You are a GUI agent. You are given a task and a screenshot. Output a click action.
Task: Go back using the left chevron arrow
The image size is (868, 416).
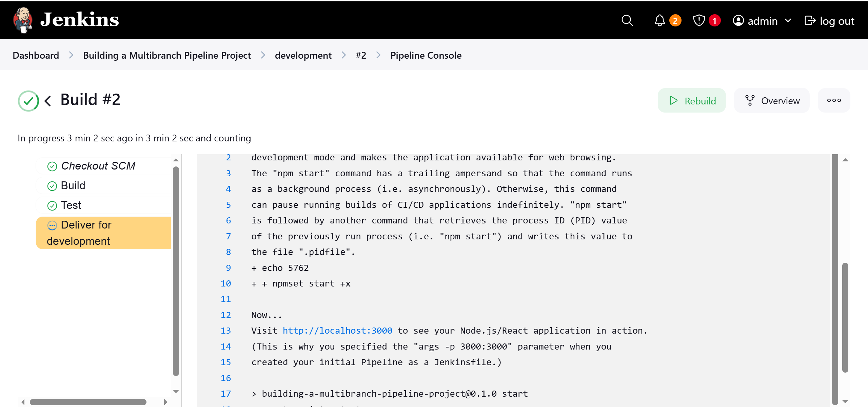pyautogui.click(x=48, y=101)
